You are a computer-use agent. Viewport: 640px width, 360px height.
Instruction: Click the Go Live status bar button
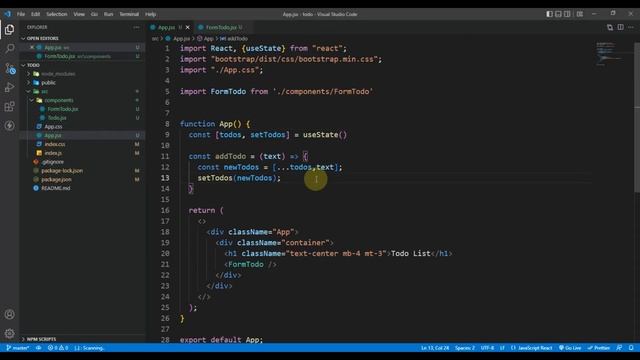coord(570,348)
